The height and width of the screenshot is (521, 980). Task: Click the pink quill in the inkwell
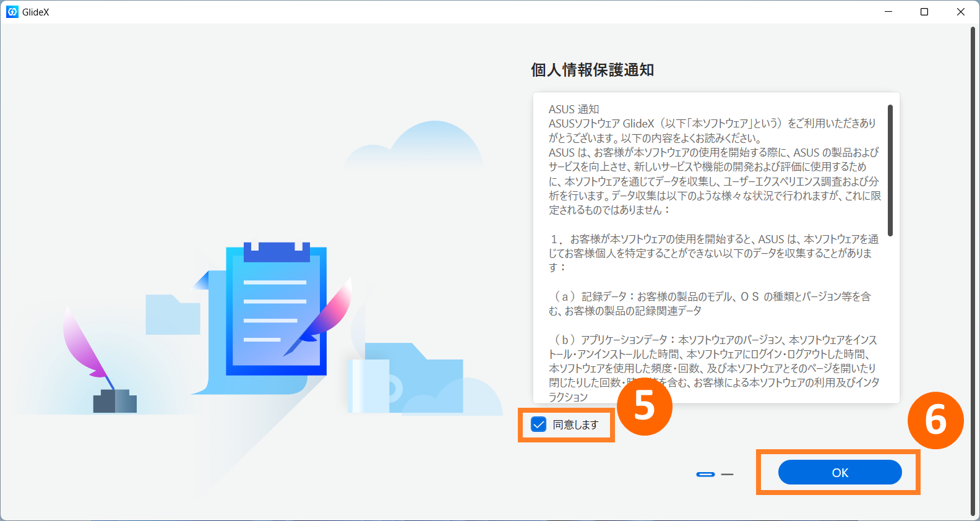click(x=85, y=343)
